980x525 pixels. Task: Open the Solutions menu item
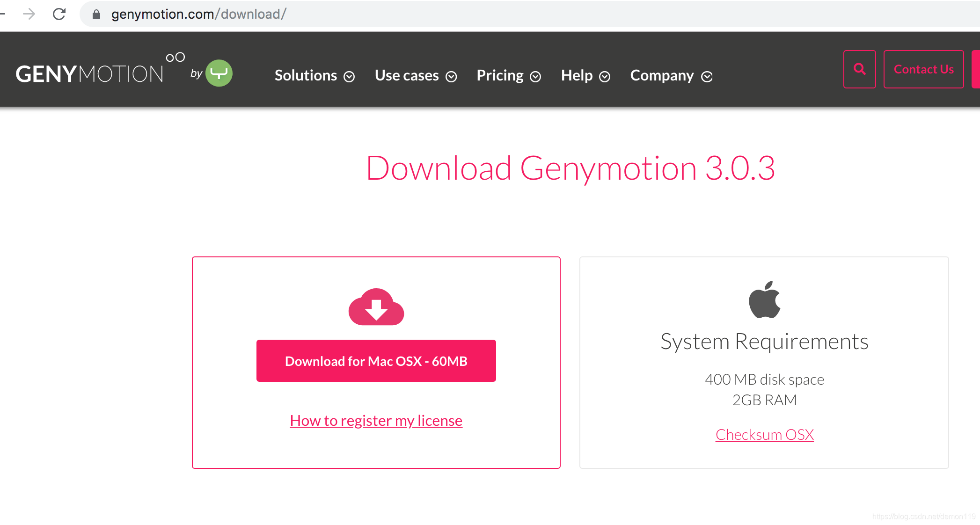coord(306,75)
